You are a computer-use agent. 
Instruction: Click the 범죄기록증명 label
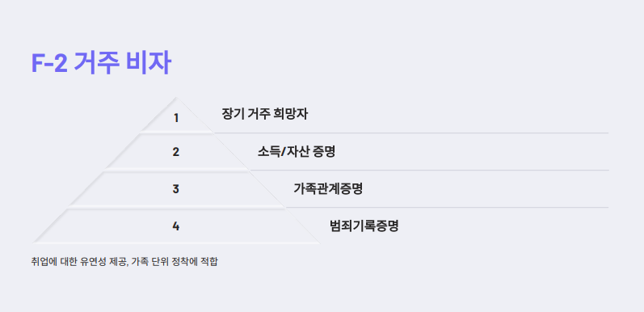point(364,226)
